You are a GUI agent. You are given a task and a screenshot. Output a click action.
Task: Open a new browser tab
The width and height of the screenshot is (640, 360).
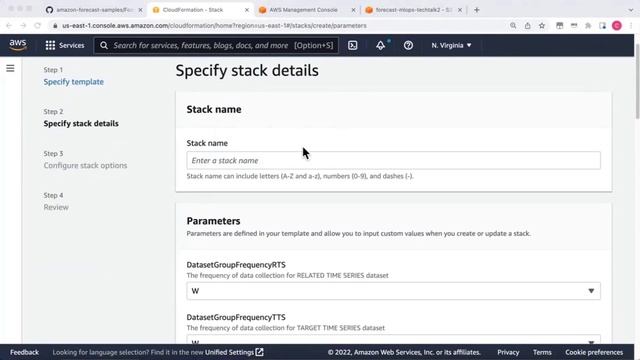(477, 10)
